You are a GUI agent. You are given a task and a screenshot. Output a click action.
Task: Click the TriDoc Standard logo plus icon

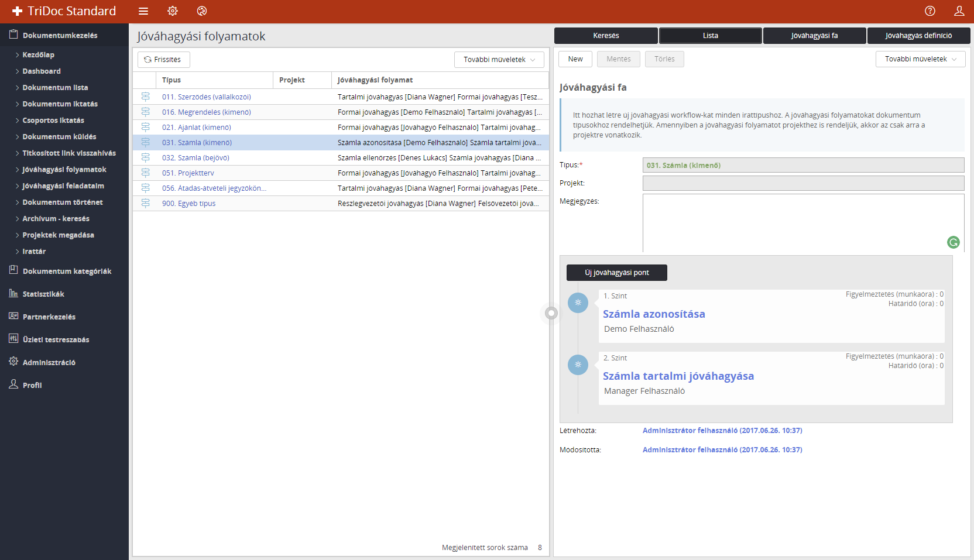tap(18, 11)
